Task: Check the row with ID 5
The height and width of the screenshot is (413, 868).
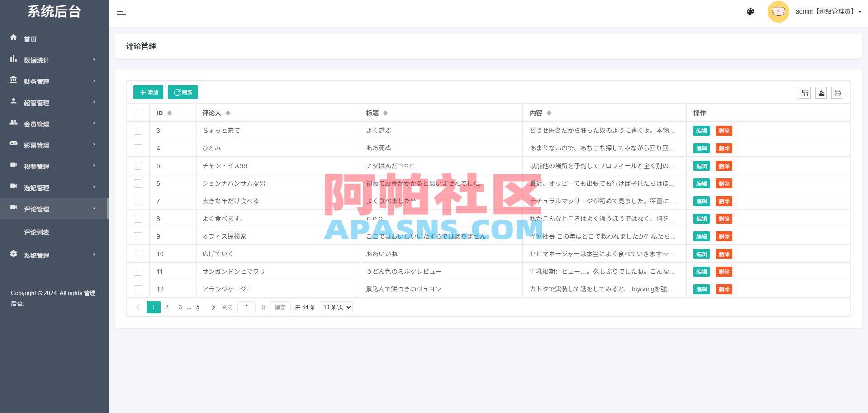Action: point(138,166)
